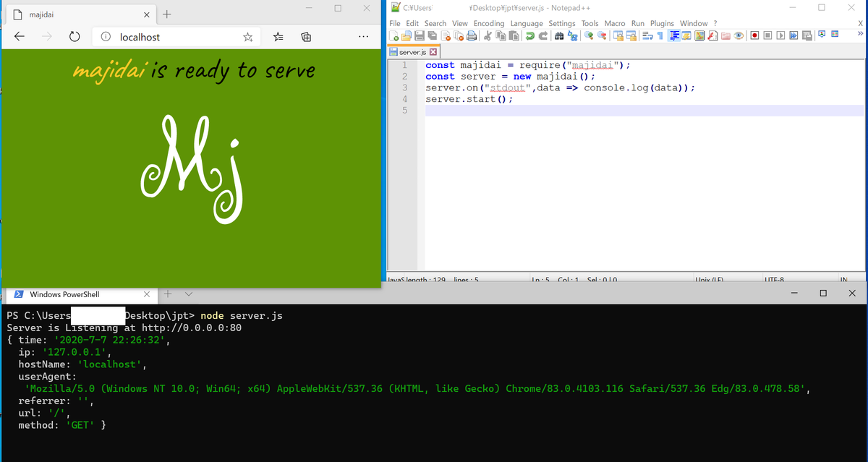
Task: Select the server.js tab in Notepad++
Action: click(x=413, y=52)
